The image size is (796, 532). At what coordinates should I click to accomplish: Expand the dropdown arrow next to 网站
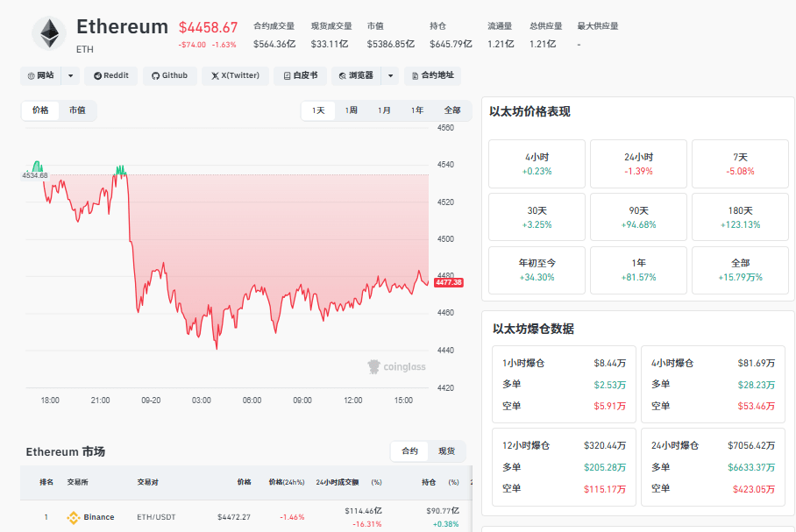pyautogui.click(x=70, y=75)
